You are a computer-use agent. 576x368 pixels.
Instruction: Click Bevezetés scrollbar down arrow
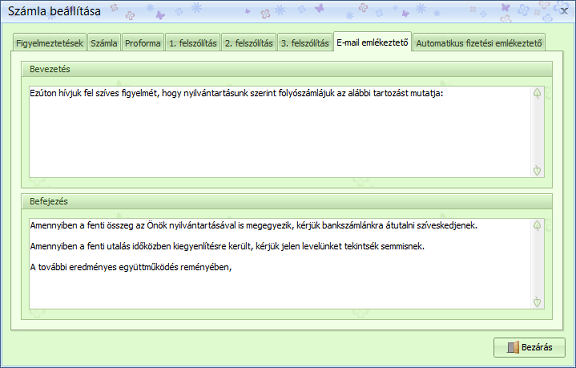pos(537,170)
